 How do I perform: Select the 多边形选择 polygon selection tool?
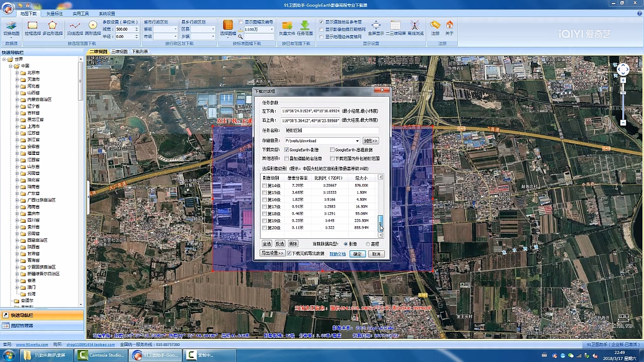click(x=52, y=25)
